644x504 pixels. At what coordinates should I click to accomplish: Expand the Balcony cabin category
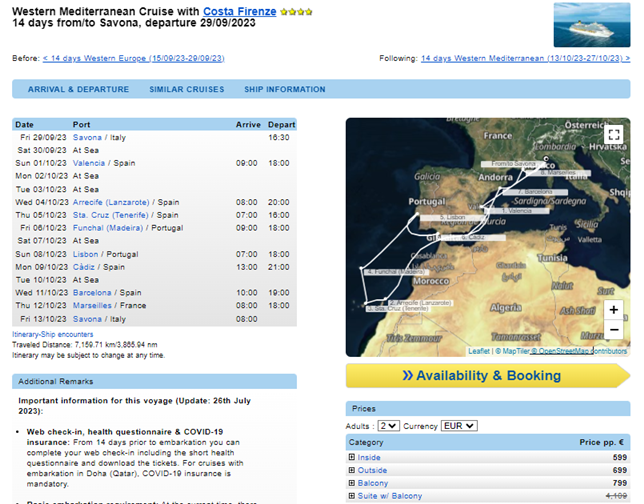point(352,483)
